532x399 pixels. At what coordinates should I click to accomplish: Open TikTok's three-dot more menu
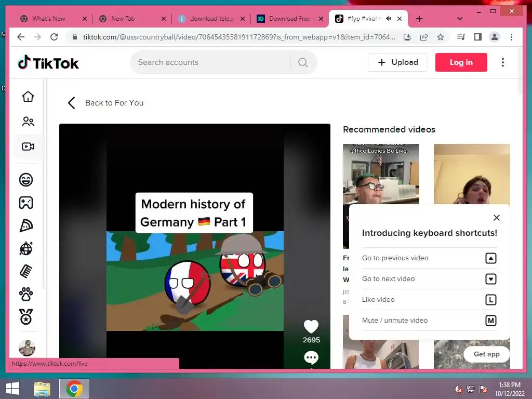coord(503,62)
